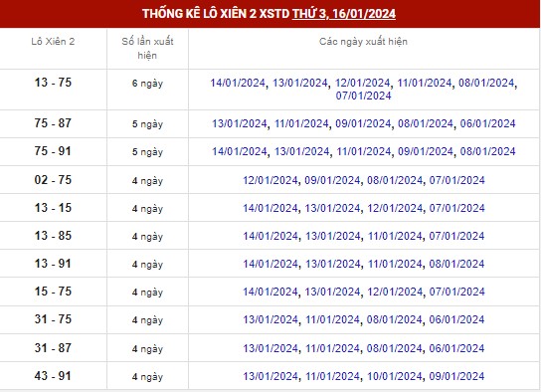Open 06/01/2024 in the 31 - 75 row
Viewport: 541px width, 392px height.
(x=456, y=319)
